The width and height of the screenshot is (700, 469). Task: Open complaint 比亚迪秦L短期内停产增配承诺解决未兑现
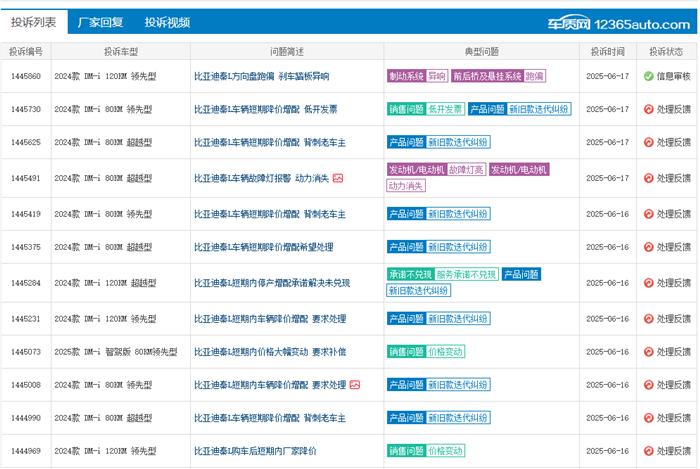pyautogui.click(x=272, y=283)
